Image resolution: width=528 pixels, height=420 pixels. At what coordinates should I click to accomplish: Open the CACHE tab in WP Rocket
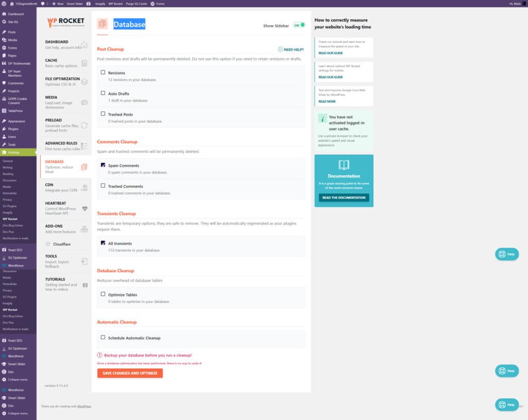pyautogui.click(x=65, y=63)
